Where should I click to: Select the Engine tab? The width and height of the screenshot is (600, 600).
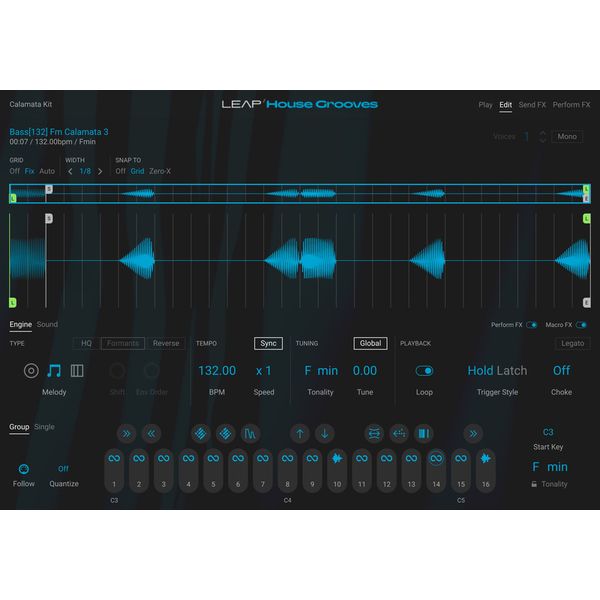click(x=21, y=324)
